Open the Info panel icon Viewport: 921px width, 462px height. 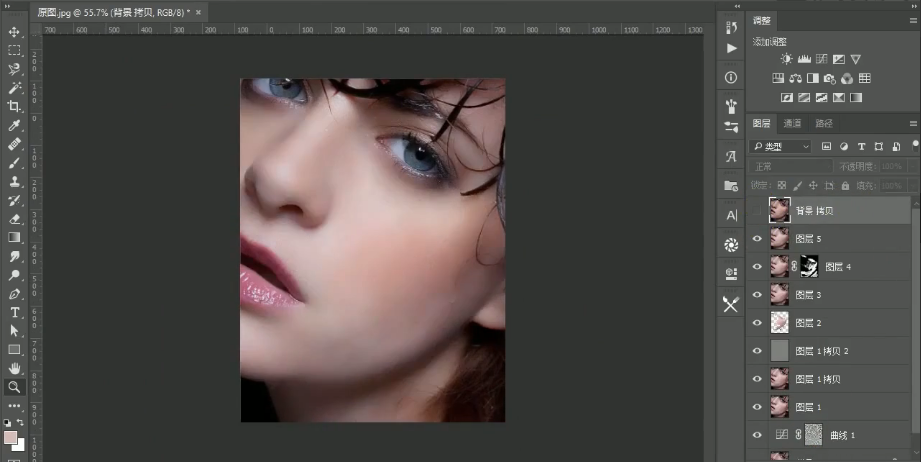coord(731,77)
